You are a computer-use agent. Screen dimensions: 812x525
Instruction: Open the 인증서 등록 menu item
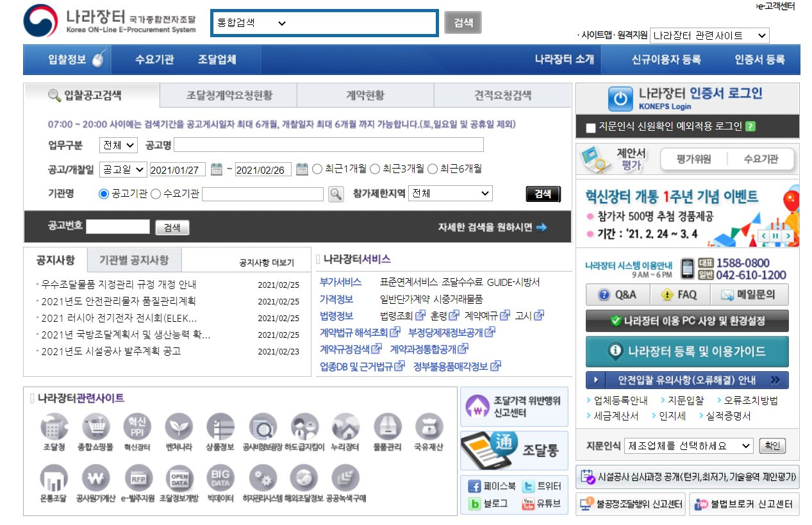pyautogui.click(x=759, y=60)
